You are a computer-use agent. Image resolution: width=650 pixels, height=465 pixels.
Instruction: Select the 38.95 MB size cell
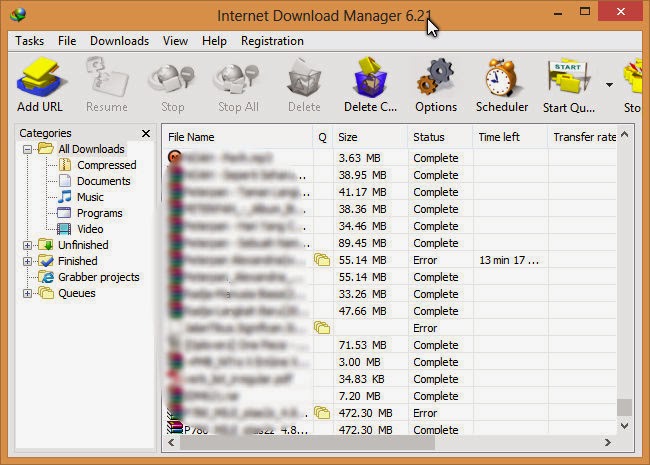tap(362, 175)
